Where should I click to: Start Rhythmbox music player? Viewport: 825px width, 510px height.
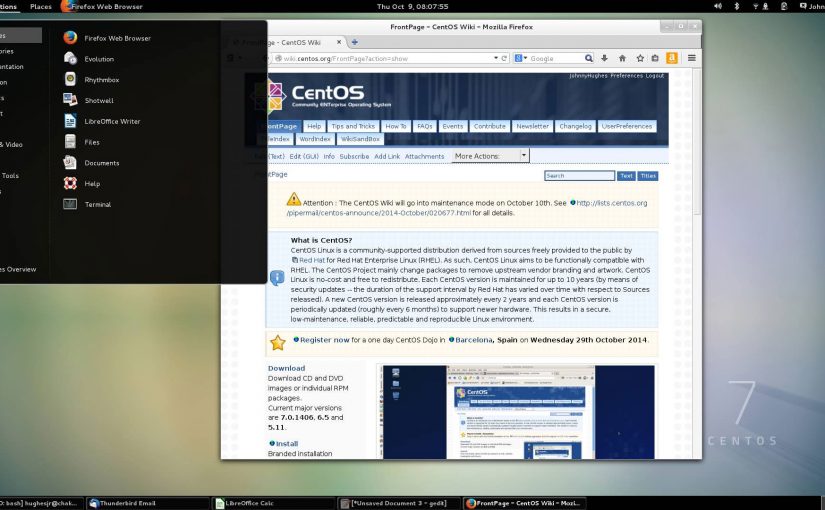(91, 79)
